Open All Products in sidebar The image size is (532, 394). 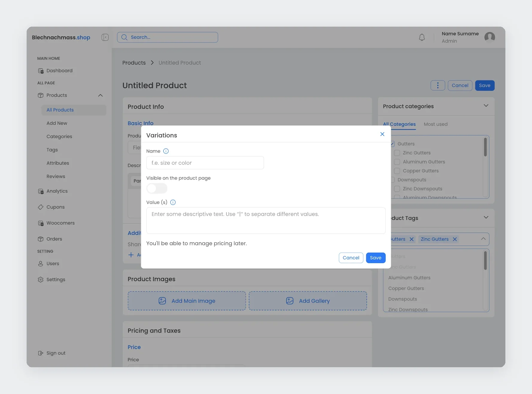pos(74,110)
